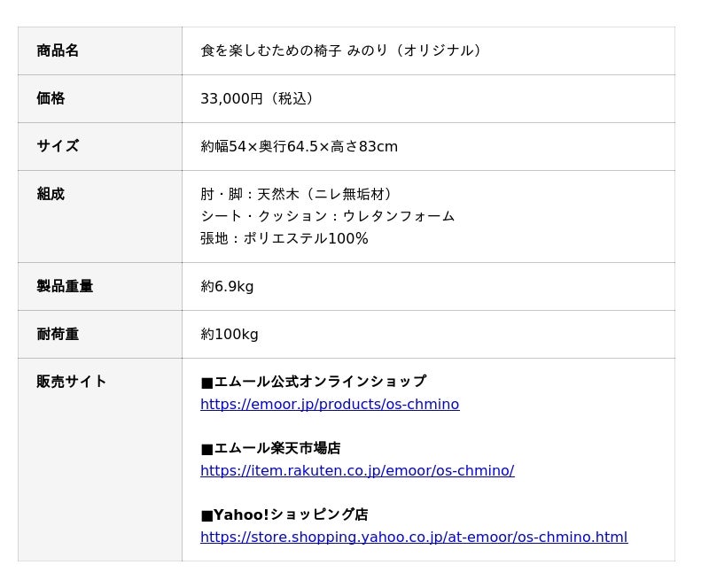The image size is (709, 588).
Task: Click the 商品名 row label
Action: coord(58,50)
